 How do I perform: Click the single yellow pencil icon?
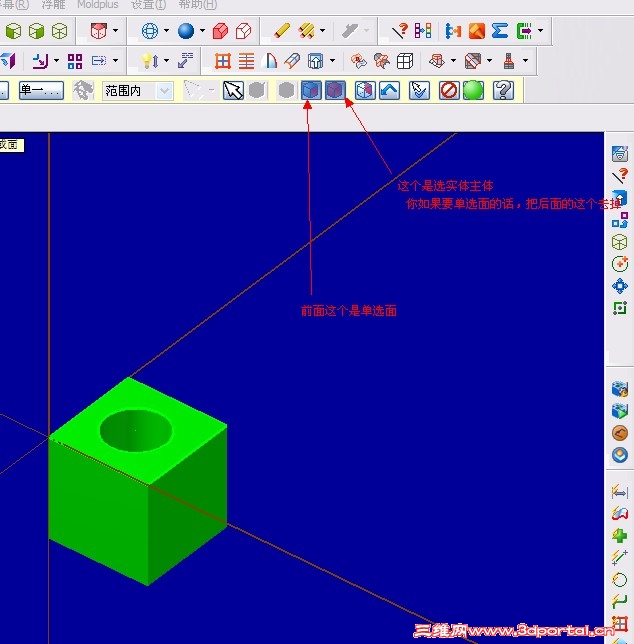click(x=282, y=31)
